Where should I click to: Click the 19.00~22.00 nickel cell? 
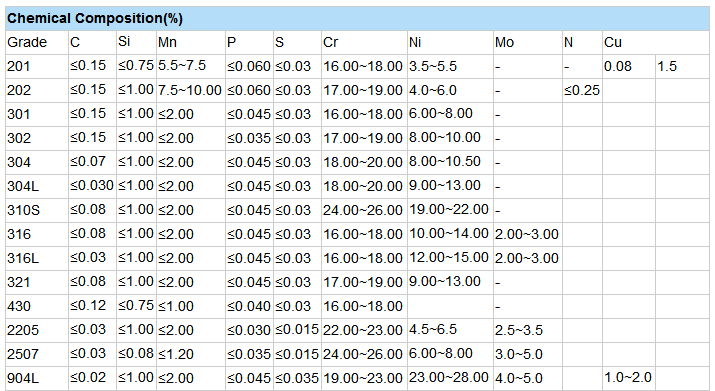click(450, 210)
